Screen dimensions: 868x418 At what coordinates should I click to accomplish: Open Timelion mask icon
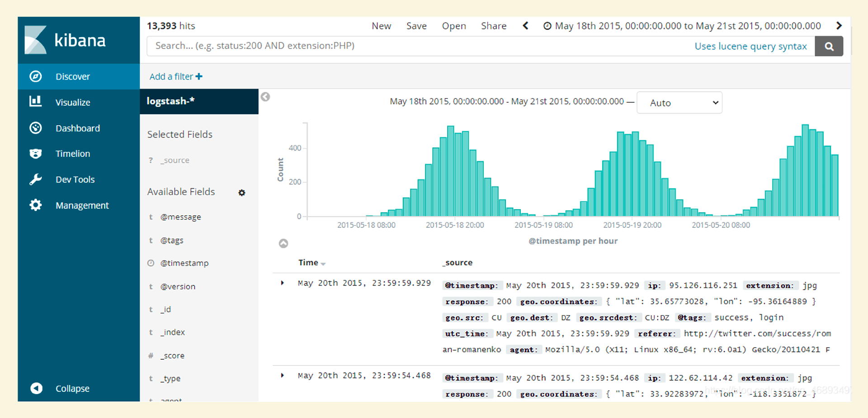click(36, 154)
